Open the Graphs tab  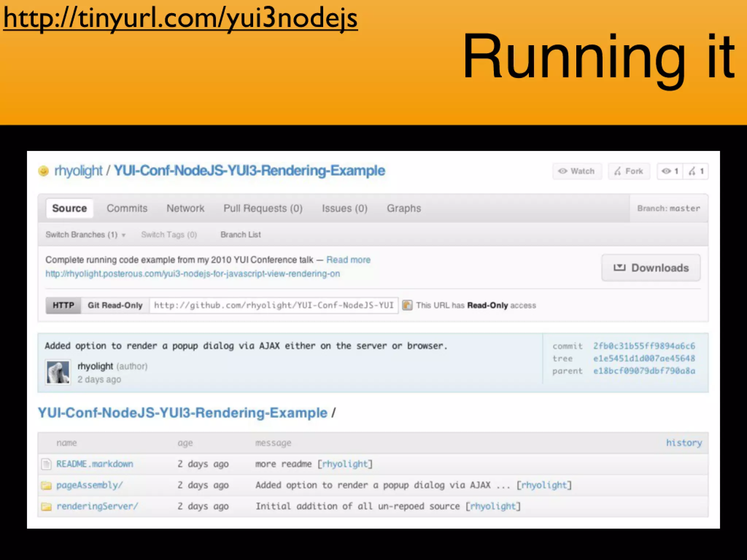click(x=404, y=208)
